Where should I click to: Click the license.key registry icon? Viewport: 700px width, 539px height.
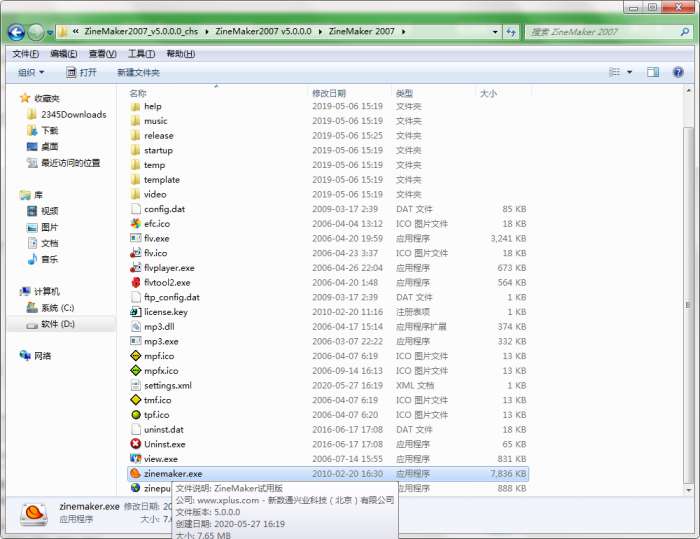point(136,312)
